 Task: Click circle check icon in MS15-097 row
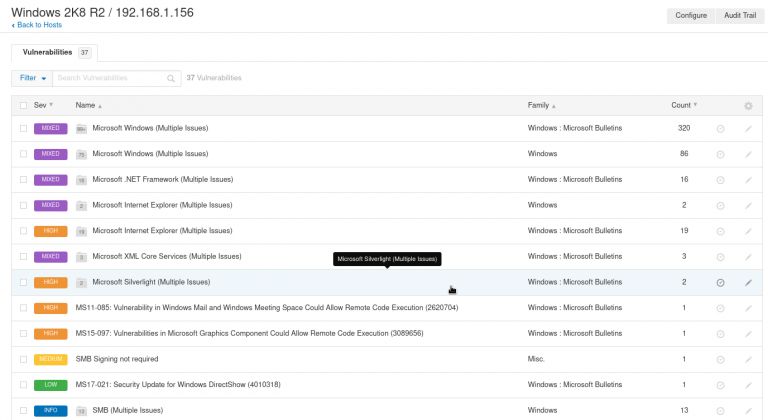pos(720,334)
